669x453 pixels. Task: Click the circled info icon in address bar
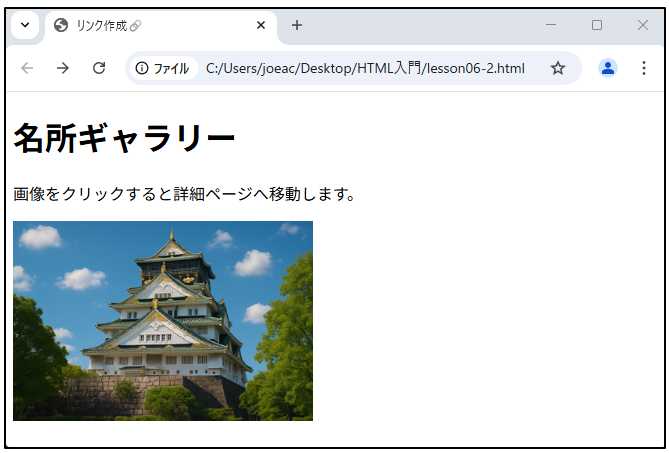(x=142, y=68)
